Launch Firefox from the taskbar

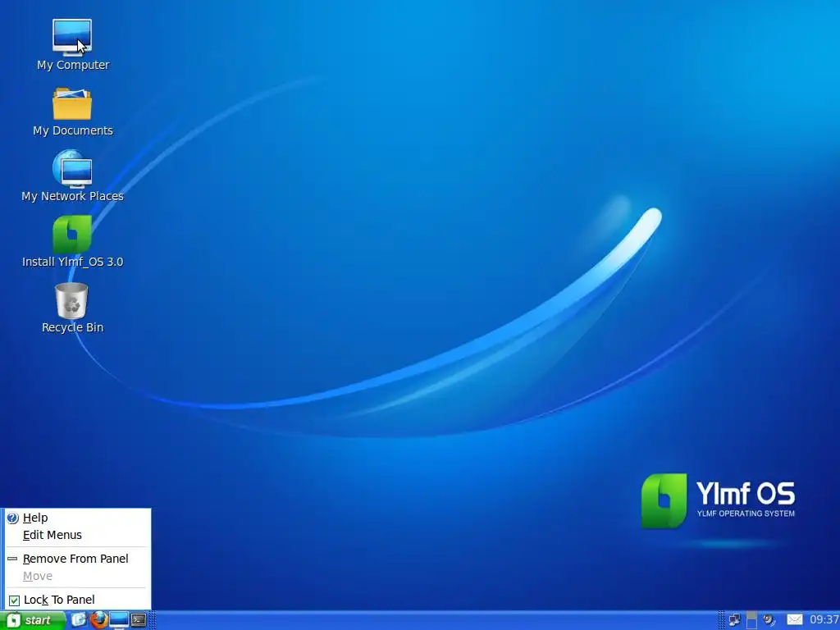[98, 620]
